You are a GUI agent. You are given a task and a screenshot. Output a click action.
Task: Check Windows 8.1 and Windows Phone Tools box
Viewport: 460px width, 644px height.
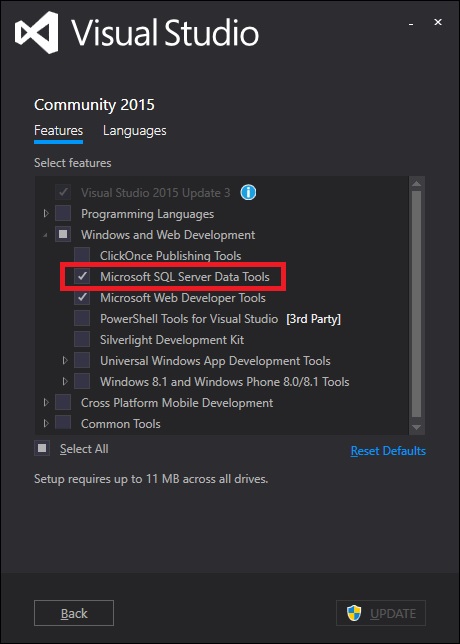pyautogui.click(x=82, y=382)
